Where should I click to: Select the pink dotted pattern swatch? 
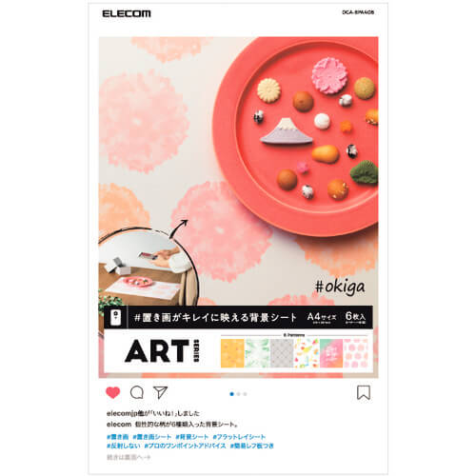click(356, 353)
